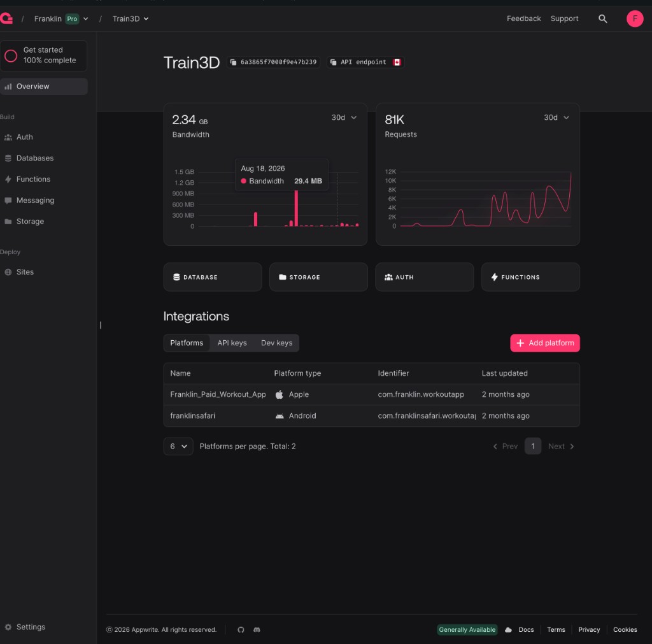Expand the Franklin organization dropdown
The image size is (652, 644).
point(86,18)
